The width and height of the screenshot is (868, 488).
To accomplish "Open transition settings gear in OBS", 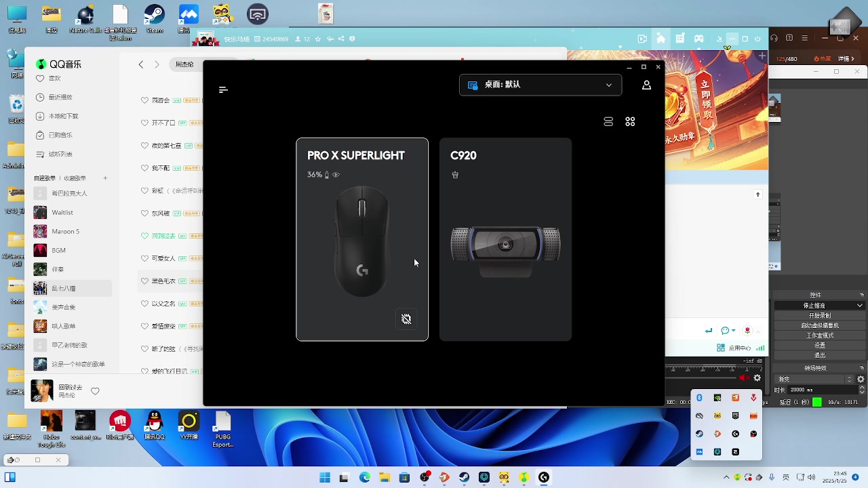I will click(x=861, y=379).
